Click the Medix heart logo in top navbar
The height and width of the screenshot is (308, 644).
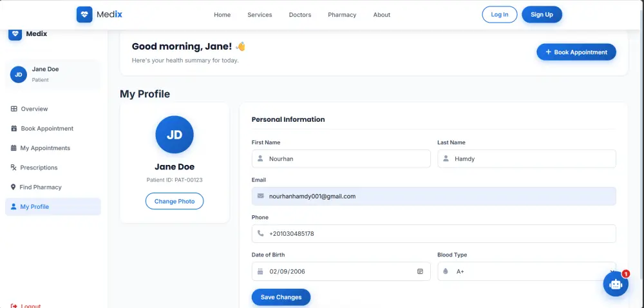point(84,14)
